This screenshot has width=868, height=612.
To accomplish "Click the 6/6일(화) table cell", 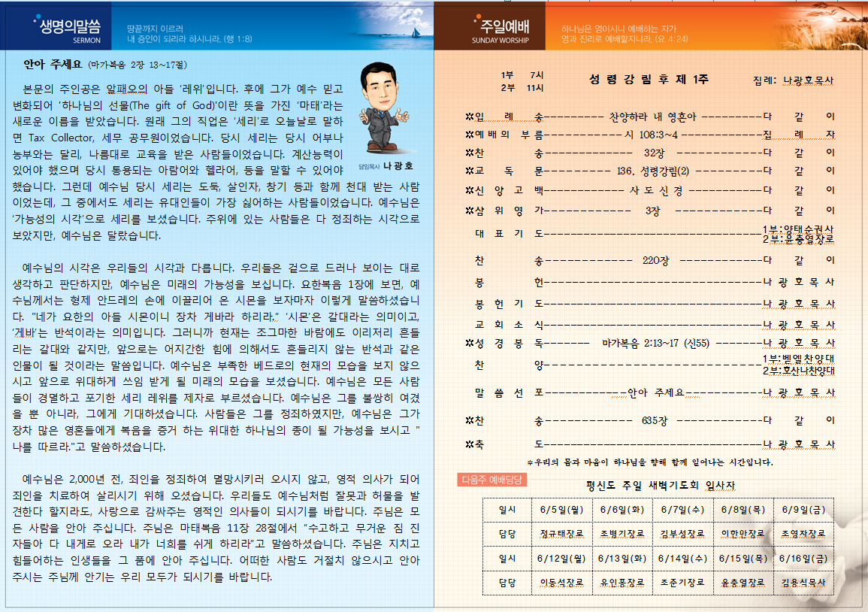I will coord(622,510).
